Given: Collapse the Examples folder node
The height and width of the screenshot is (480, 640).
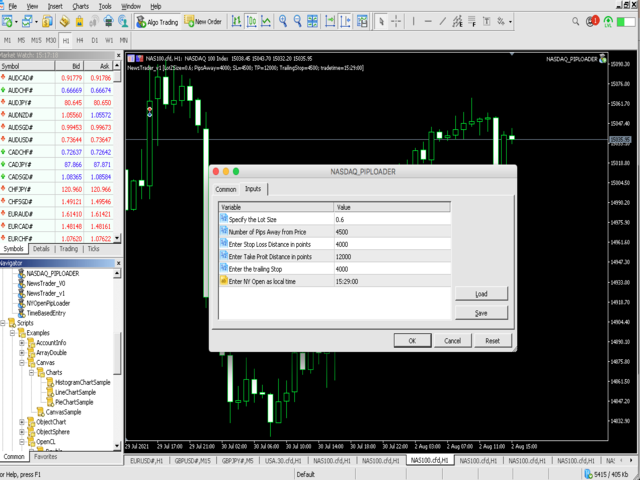Looking at the screenshot, I should coord(13,333).
